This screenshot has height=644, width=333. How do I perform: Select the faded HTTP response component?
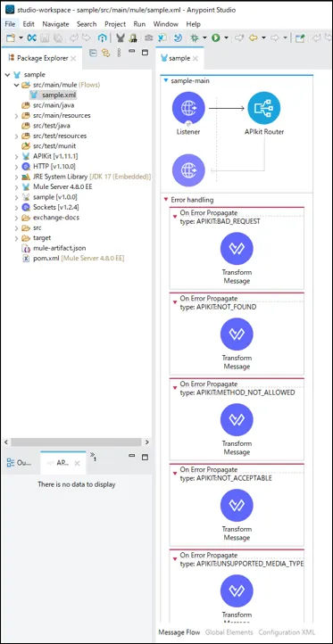188,170
